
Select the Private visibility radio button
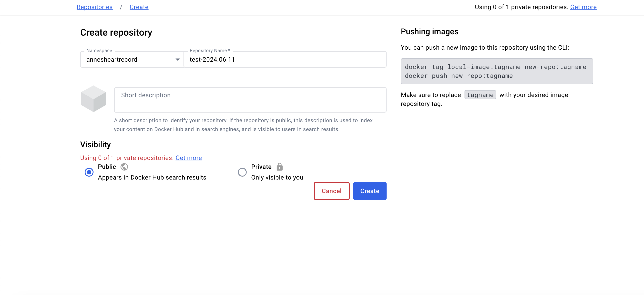pos(242,172)
